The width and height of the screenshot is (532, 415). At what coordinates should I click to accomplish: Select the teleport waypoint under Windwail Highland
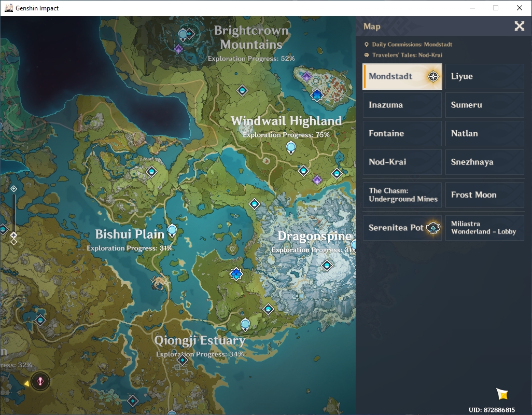tap(291, 148)
